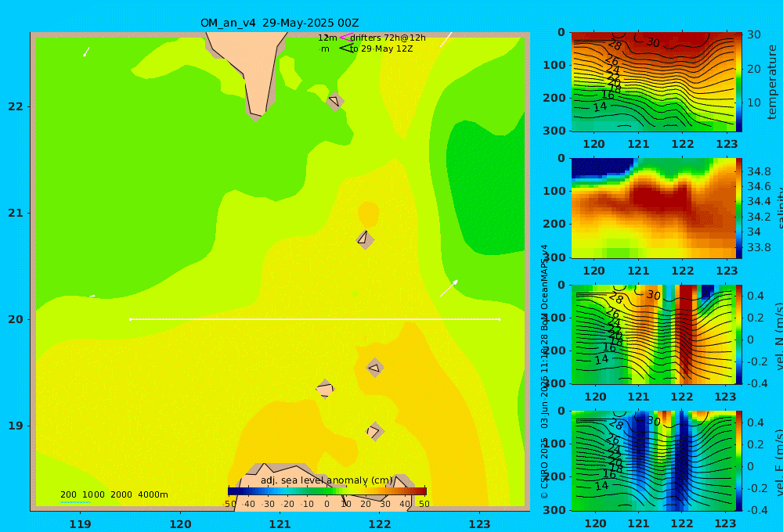Select the small island marker near 22N east of Taiwan
783x532 pixels.
[335, 101]
